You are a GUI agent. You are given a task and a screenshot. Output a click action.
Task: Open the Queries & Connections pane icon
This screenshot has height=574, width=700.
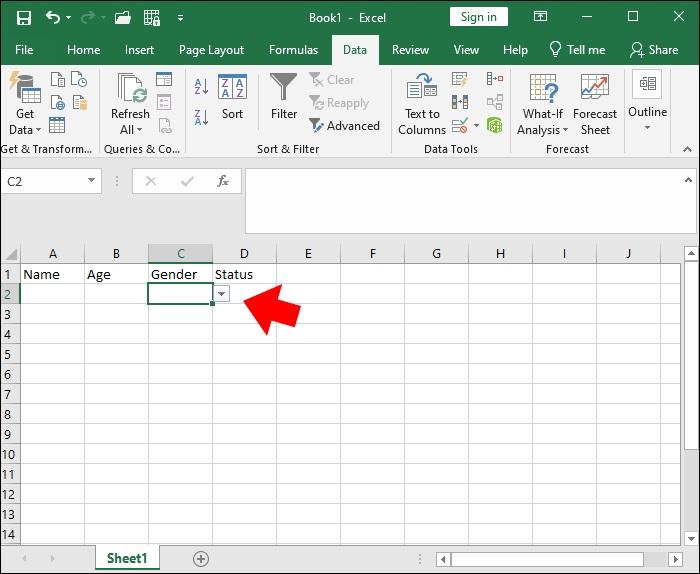point(164,79)
